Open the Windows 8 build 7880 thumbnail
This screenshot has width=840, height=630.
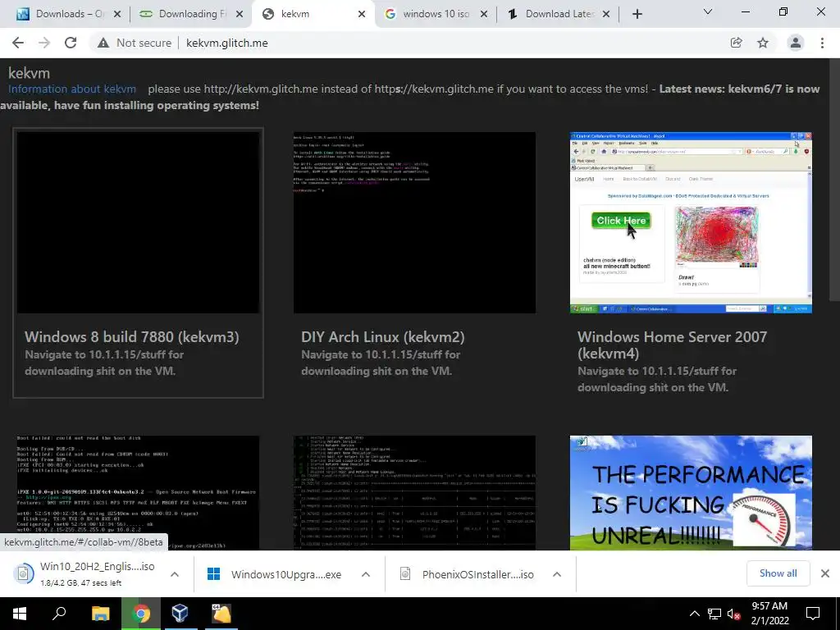click(x=138, y=222)
